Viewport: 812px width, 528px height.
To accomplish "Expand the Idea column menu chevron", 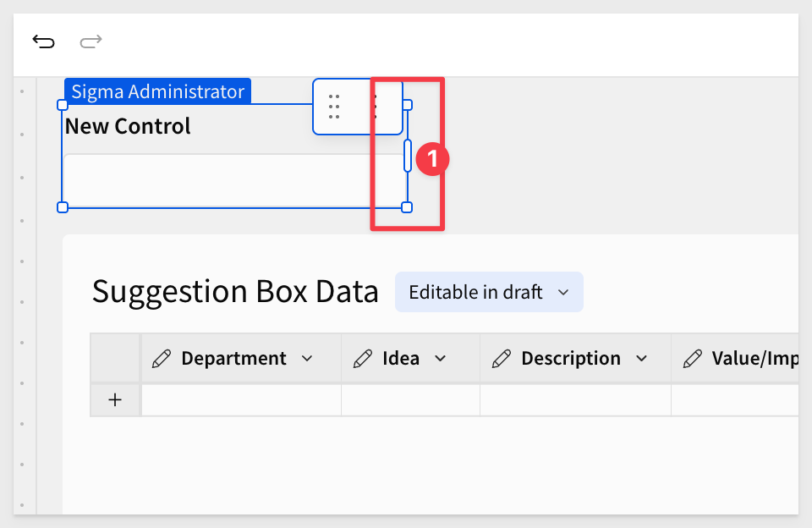I will [x=440, y=359].
